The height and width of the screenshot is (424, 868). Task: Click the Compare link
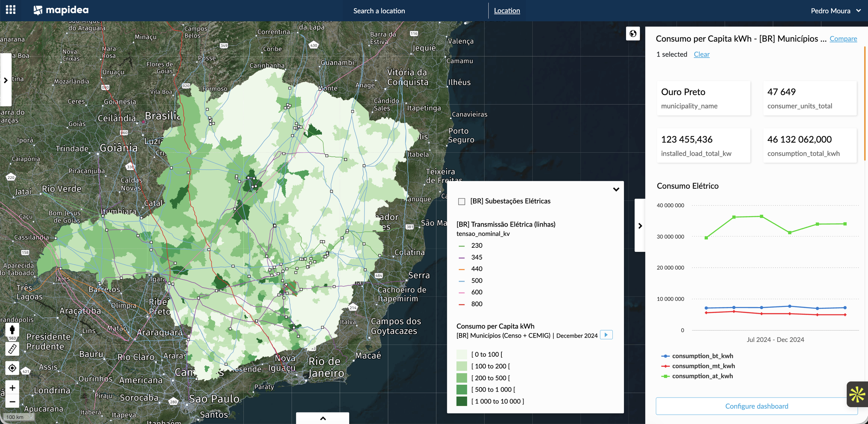(843, 39)
